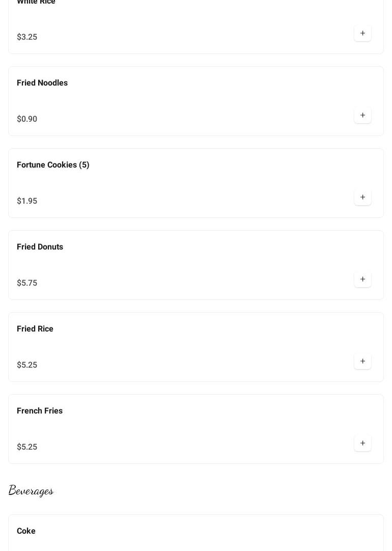
Task: Select the Fried Rice $5.25 price
Action: tap(27, 365)
